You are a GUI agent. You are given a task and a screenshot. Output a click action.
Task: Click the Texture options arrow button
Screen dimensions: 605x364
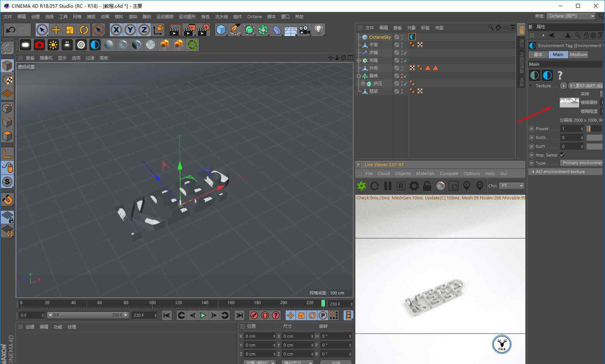[563, 86]
